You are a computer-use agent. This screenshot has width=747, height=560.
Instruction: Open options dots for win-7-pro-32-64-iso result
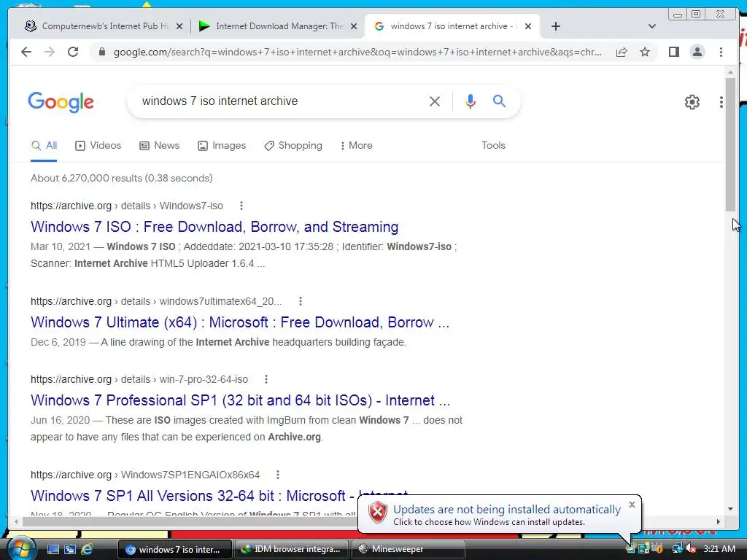pyautogui.click(x=266, y=379)
